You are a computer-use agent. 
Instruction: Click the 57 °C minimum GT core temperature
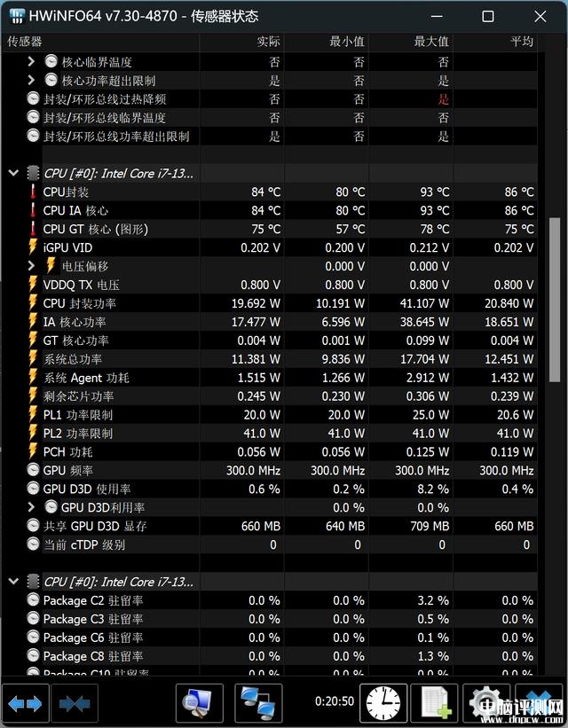click(x=350, y=230)
